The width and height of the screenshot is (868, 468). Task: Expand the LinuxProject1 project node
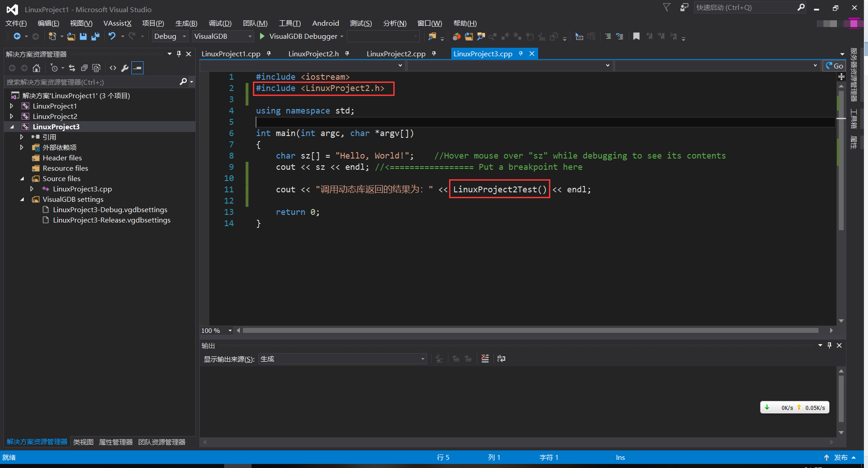[x=12, y=106]
